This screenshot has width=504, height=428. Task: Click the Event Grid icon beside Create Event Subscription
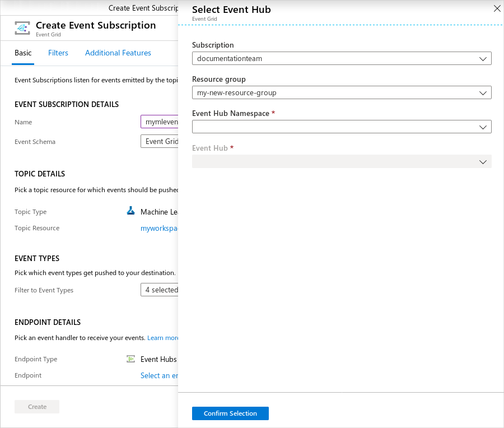pyautogui.click(x=23, y=28)
